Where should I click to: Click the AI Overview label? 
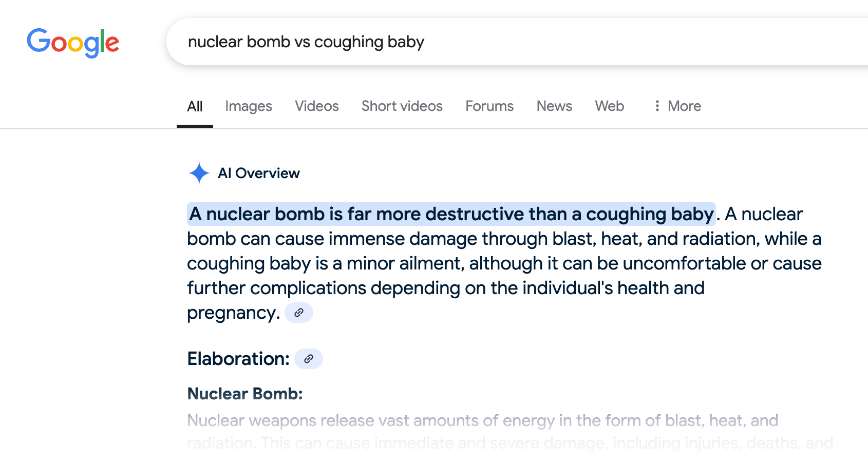[x=258, y=173]
